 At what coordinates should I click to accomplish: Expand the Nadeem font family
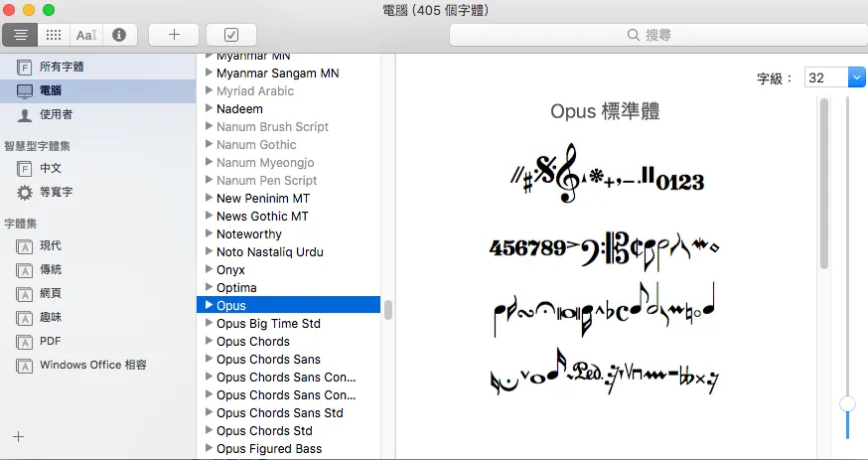point(209,108)
